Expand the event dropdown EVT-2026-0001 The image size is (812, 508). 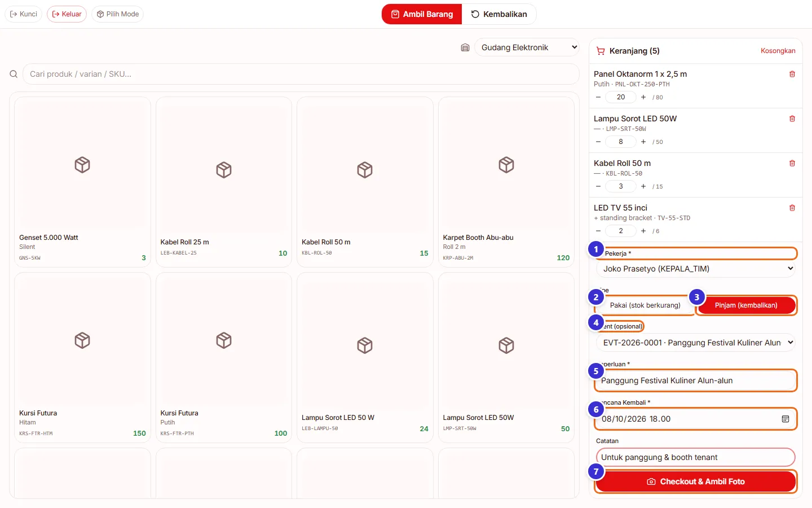coord(696,343)
